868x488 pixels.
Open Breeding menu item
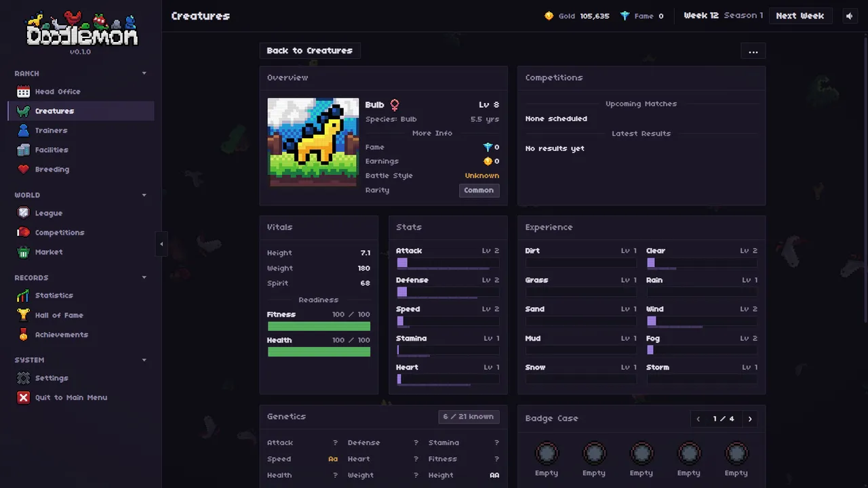click(x=81, y=169)
